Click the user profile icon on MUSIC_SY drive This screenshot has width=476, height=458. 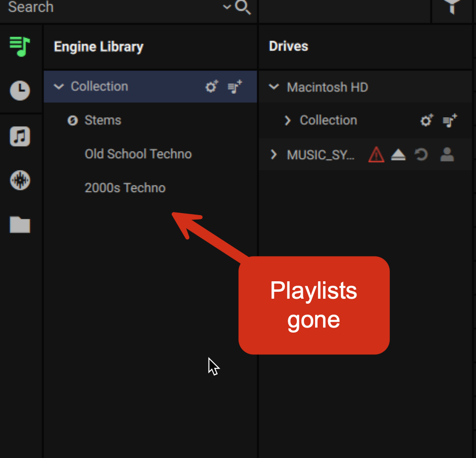pyautogui.click(x=447, y=155)
